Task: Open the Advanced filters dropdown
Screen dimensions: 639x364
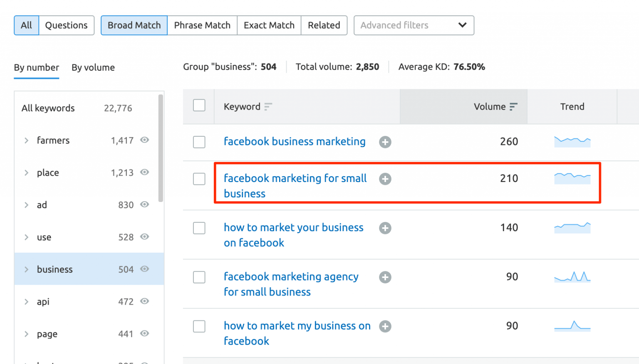Action: tap(414, 25)
